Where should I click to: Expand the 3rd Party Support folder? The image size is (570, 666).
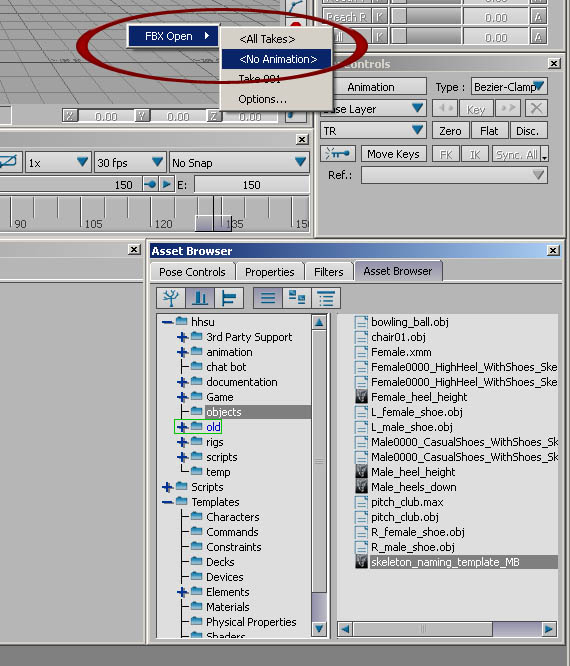pyautogui.click(x=182, y=337)
